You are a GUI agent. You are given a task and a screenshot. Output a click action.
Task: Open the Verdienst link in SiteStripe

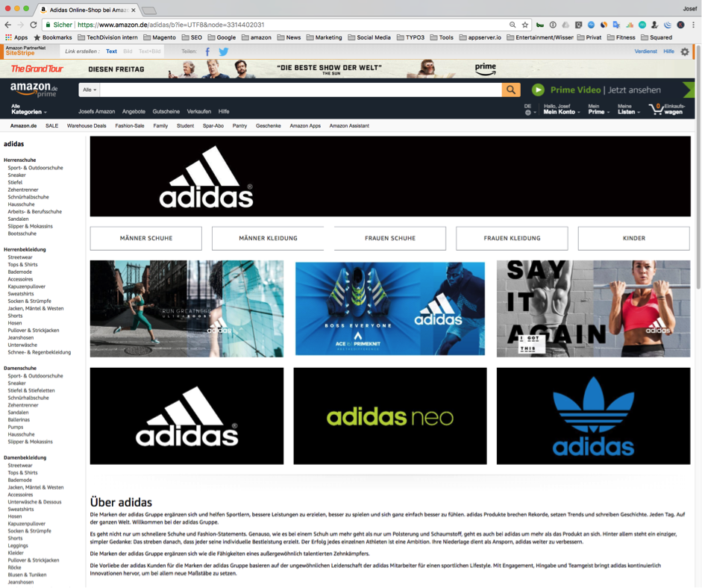pos(645,51)
